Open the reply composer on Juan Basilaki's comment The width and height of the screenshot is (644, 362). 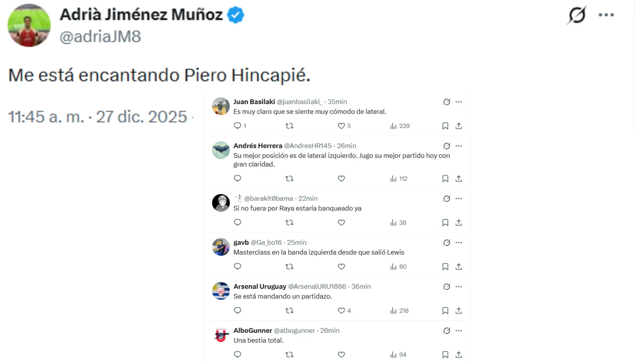click(238, 126)
